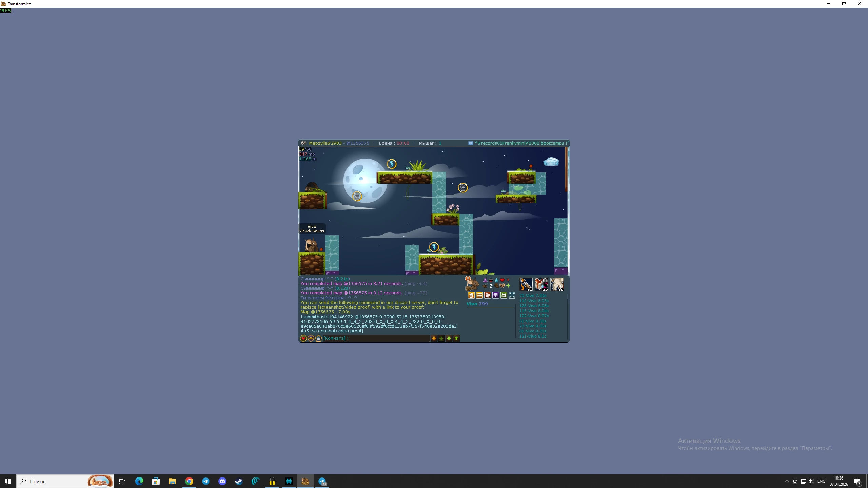Viewport: 868px width, 488px height.
Task: Click the down arrow beside the up arrow
Action: click(449, 338)
